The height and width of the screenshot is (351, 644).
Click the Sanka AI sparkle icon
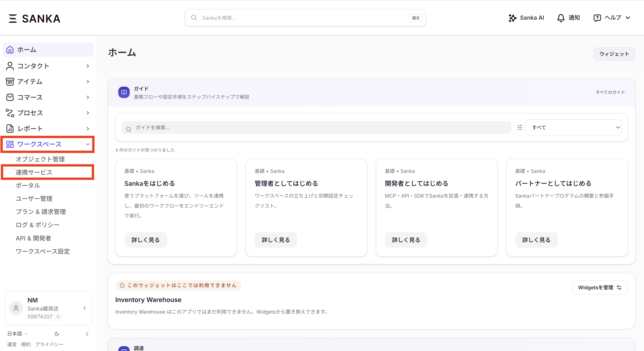coord(512,18)
